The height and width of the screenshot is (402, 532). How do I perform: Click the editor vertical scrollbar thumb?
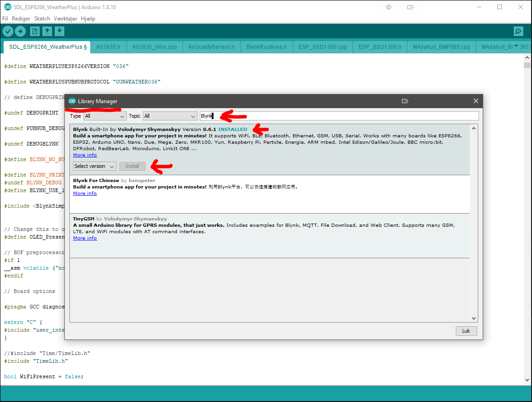pos(527,65)
